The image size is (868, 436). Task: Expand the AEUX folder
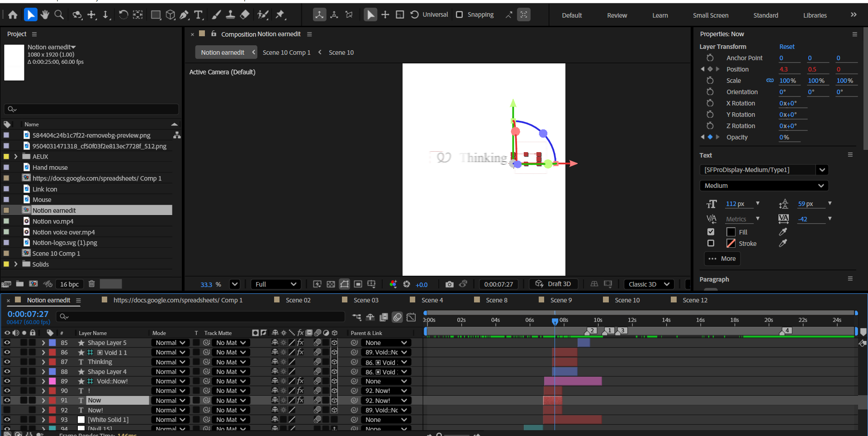pyautogui.click(x=16, y=157)
